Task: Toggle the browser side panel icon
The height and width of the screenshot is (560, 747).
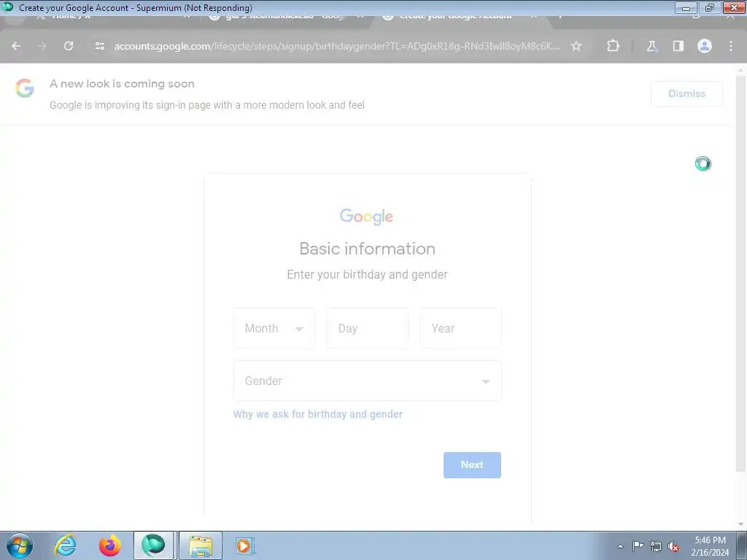Action: click(x=678, y=46)
